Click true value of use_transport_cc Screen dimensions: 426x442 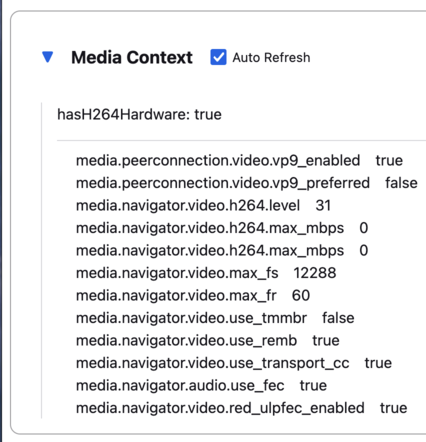point(378,363)
